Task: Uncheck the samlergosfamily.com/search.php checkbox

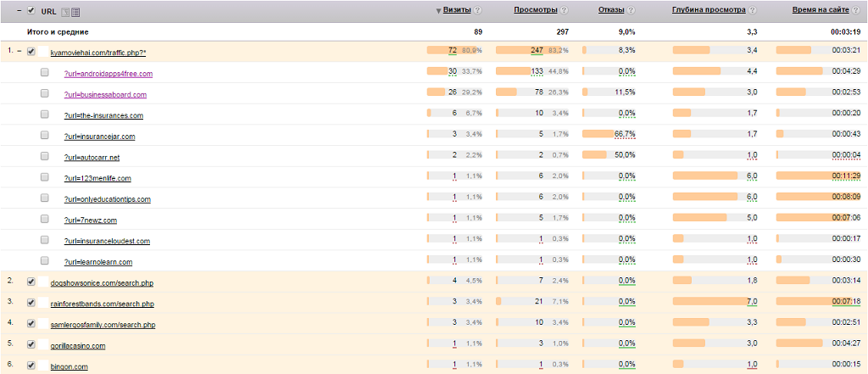Action: point(31,324)
